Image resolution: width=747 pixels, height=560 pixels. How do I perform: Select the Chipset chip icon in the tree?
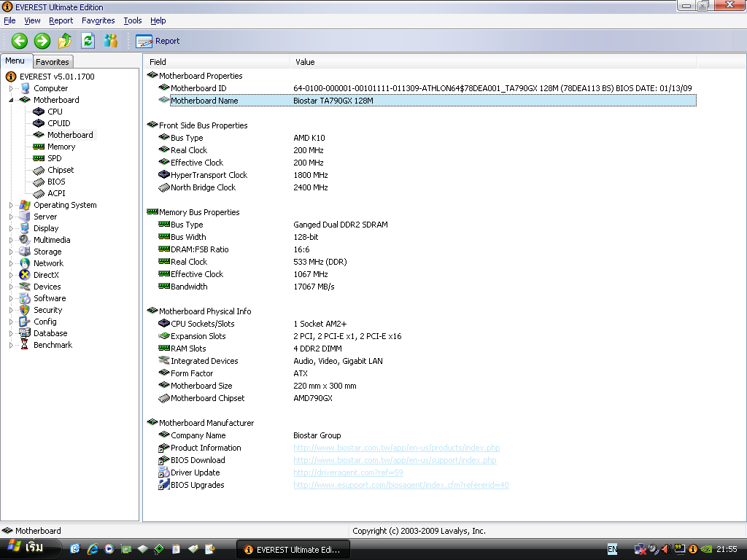[39, 170]
